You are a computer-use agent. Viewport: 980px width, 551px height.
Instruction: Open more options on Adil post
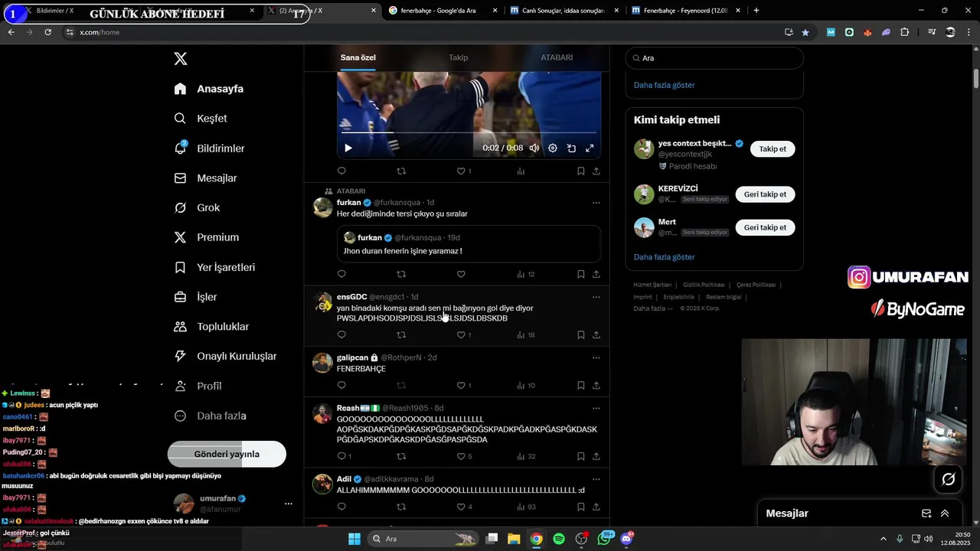point(596,479)
